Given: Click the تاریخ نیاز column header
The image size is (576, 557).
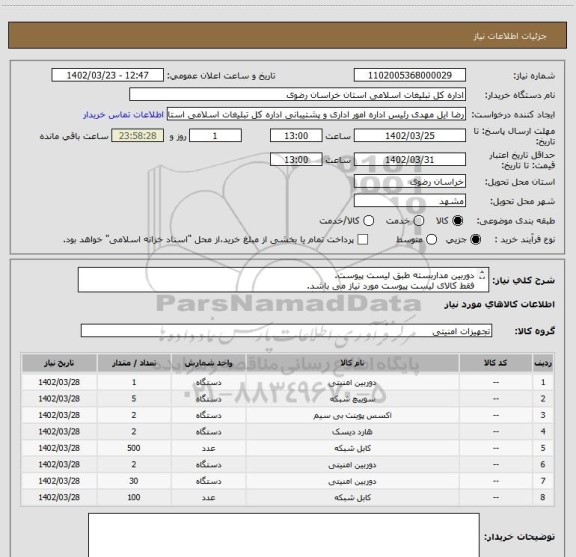Looking at the screenshot, I should tap(59, 363).
